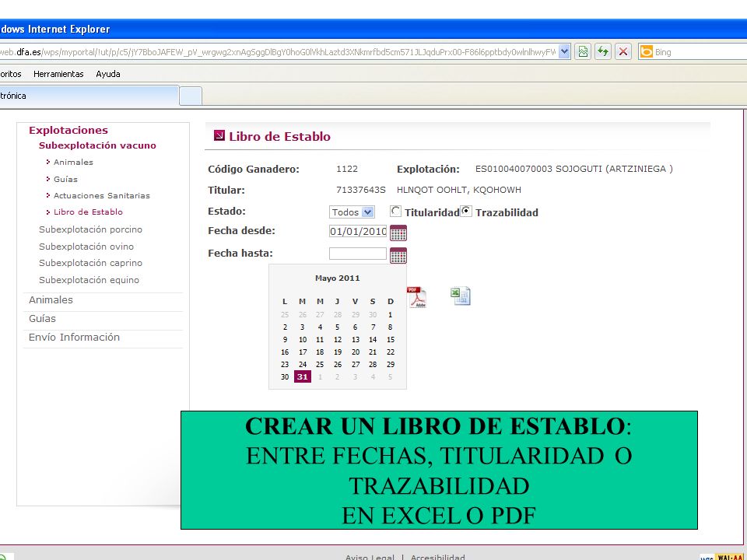The image size is (747, 560).
Task: Pick day 1 of Mayo 2011
Action: point(390,314)
